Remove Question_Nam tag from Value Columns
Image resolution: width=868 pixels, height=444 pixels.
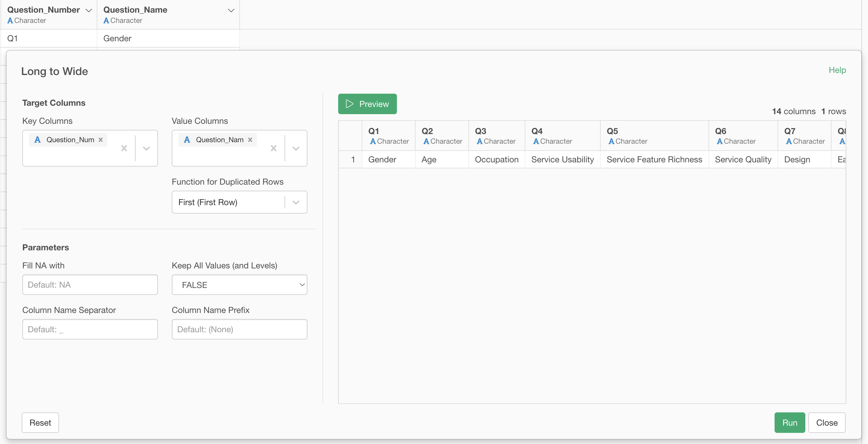click(x=250, y=140)
